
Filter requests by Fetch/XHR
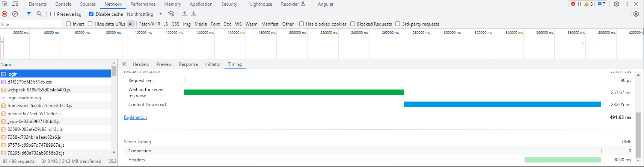pos(149,24)
